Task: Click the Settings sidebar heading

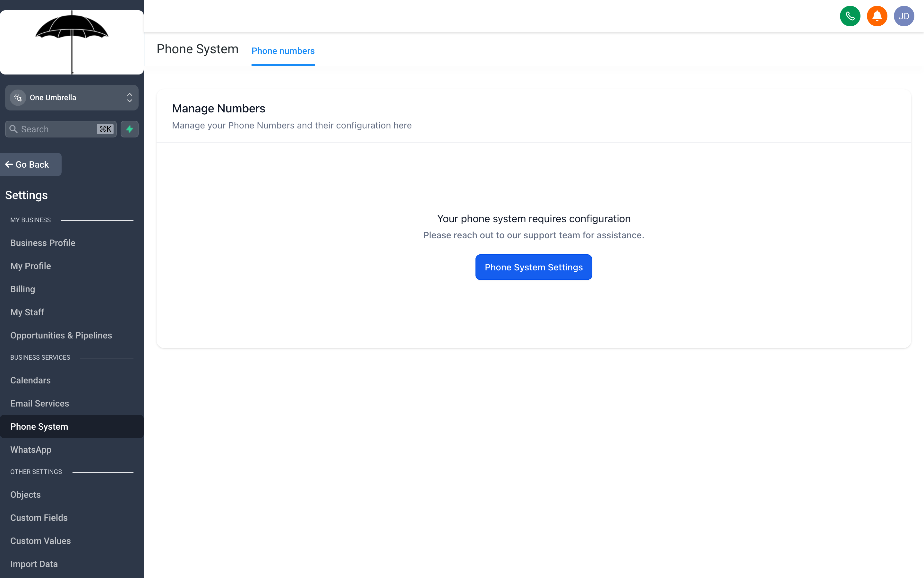Action: click(26, 195)
